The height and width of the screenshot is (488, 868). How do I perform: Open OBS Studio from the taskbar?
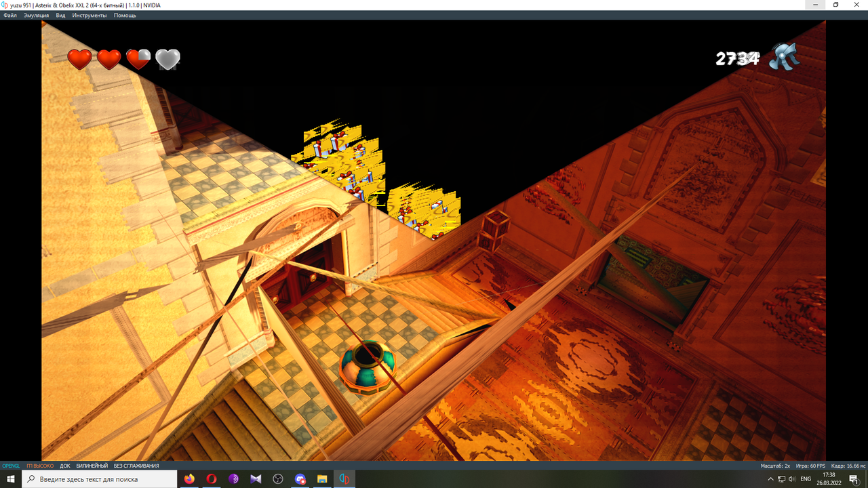pyautogui.click(x=278, y=479)
